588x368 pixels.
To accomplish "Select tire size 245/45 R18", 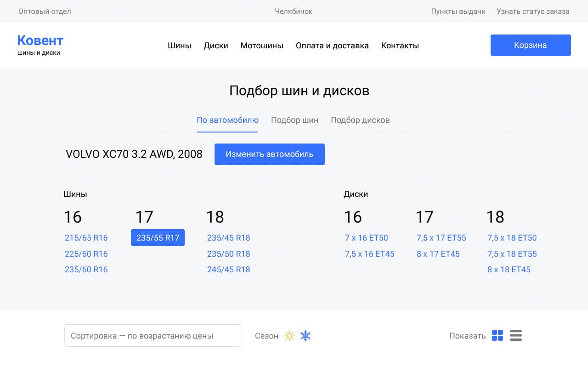I will coord(229,270).
